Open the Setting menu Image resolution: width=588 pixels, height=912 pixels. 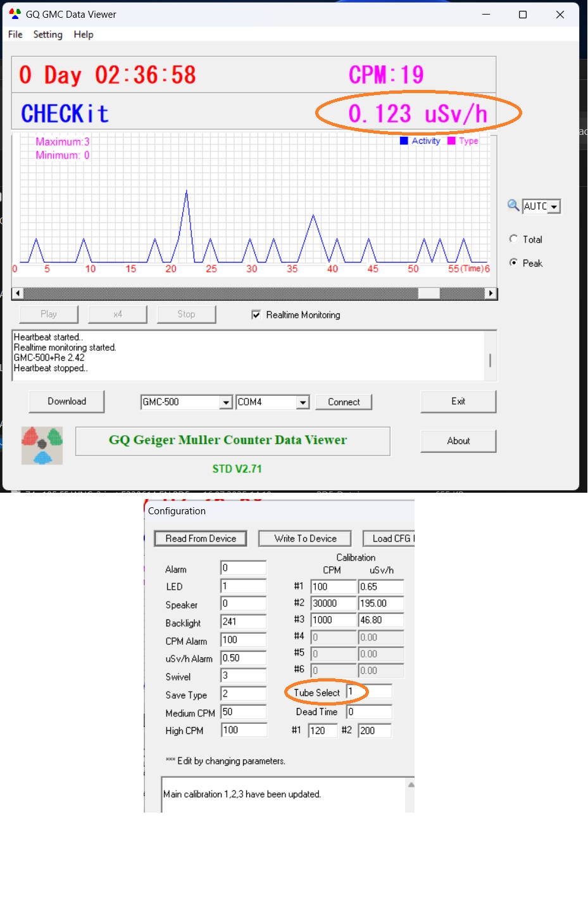point(48,34)
